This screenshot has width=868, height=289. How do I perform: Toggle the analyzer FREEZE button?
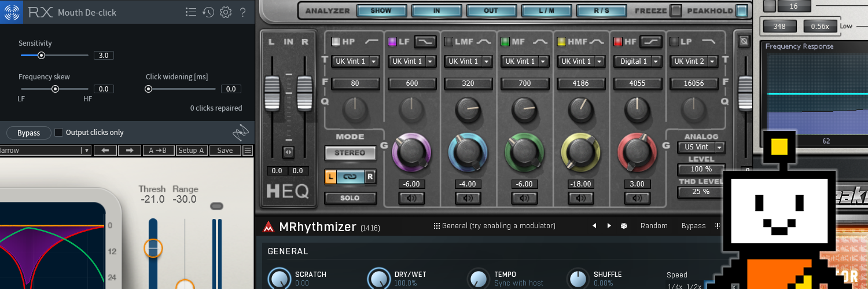(675, 10)
